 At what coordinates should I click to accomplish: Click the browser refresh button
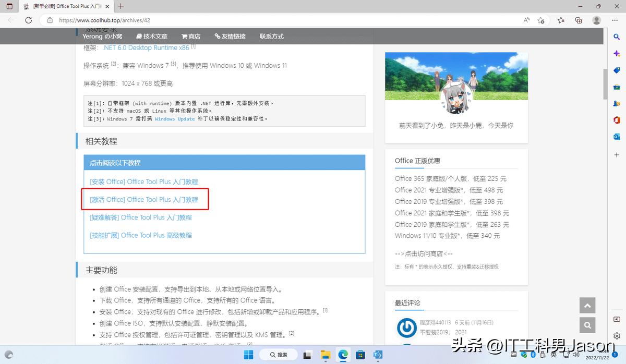tap(29, 20)
